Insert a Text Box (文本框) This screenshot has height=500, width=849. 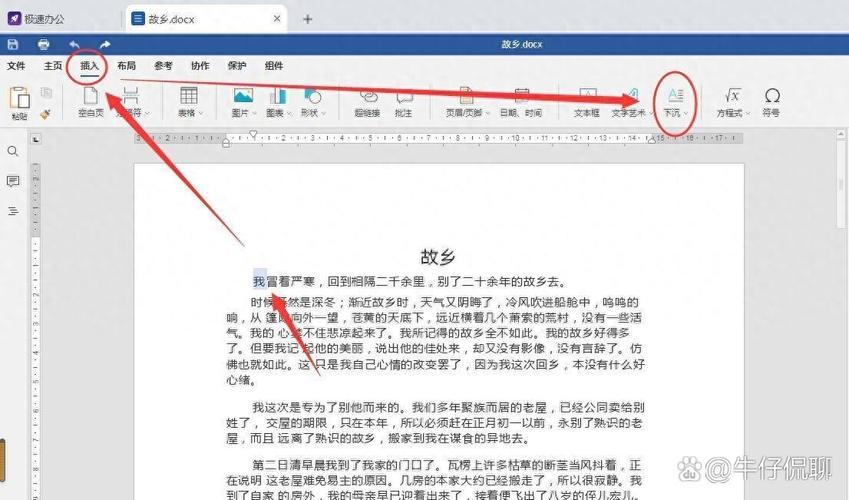(x=587, y=102)
